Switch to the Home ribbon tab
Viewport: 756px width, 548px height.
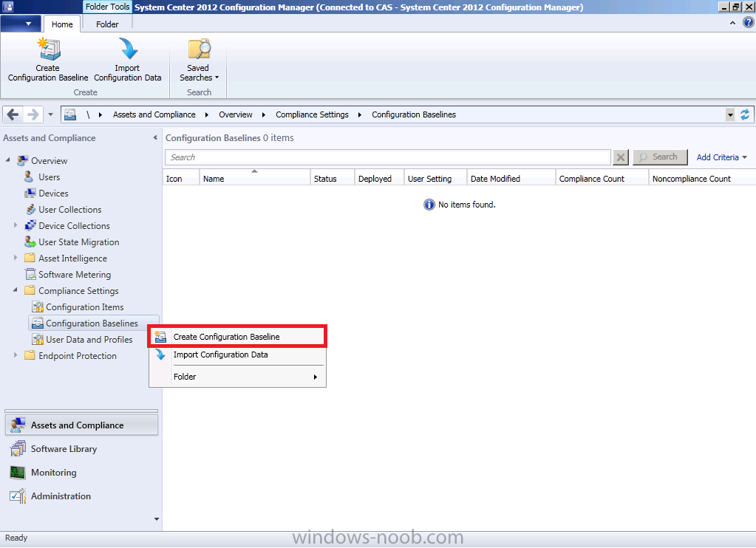point(62,24)
